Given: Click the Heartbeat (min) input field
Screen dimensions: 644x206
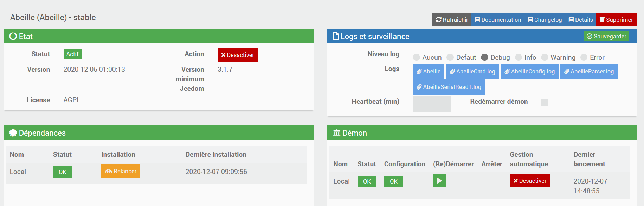Looking at the screenshot, I should (x=431, y=104).
